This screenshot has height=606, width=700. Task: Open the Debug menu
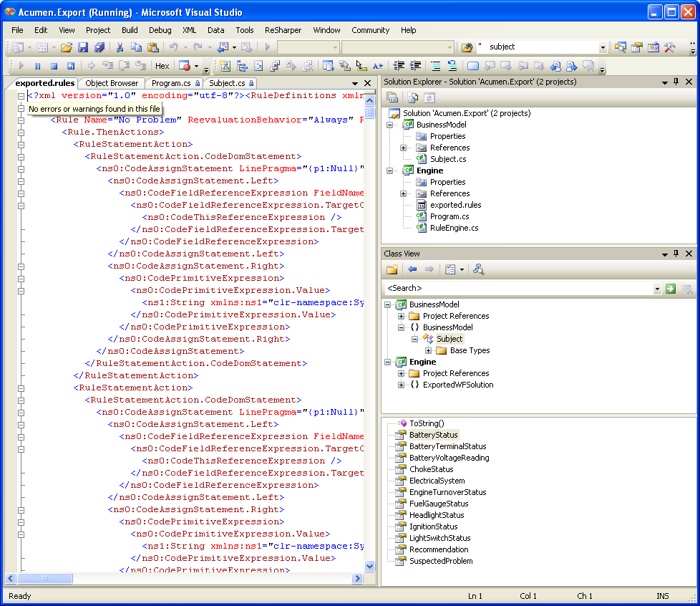click(160, 30)
